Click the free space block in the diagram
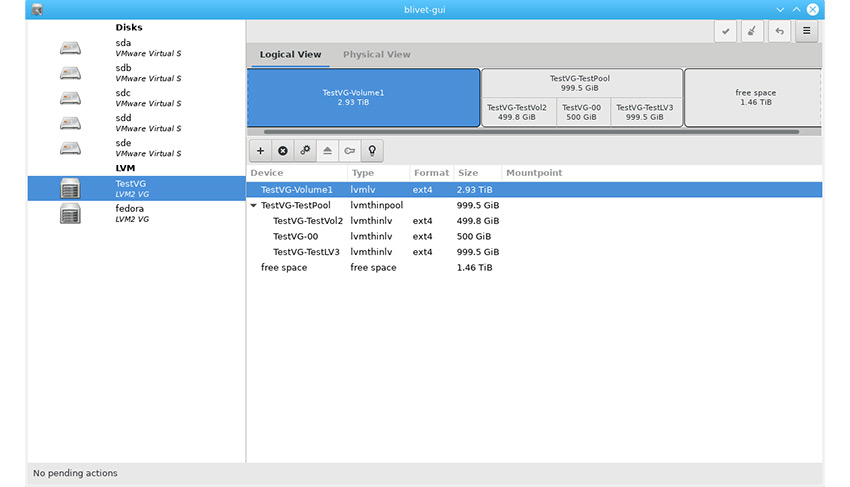Viewport: 850px width, 487px height. pos(755,97)
